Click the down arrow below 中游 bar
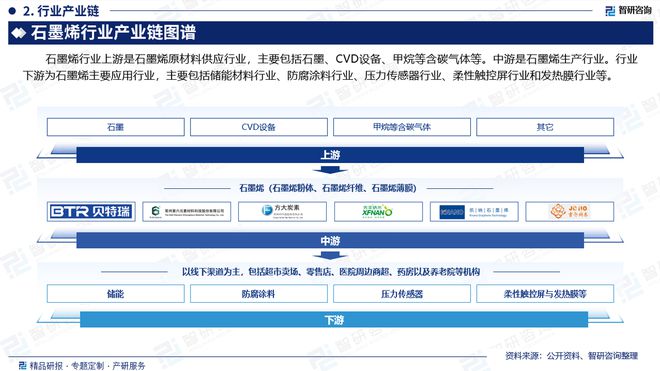This screenshot has width=660, height=371. click(330, 256)
